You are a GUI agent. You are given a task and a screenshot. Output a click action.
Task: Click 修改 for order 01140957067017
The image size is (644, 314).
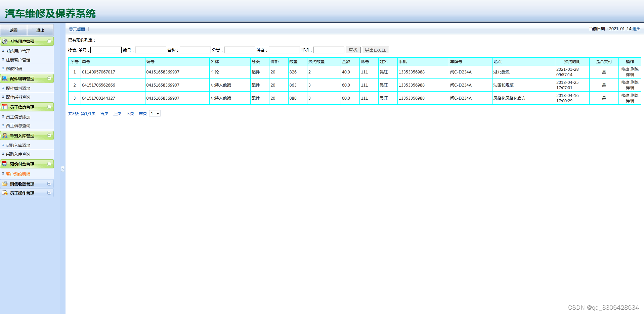point(625,69)
